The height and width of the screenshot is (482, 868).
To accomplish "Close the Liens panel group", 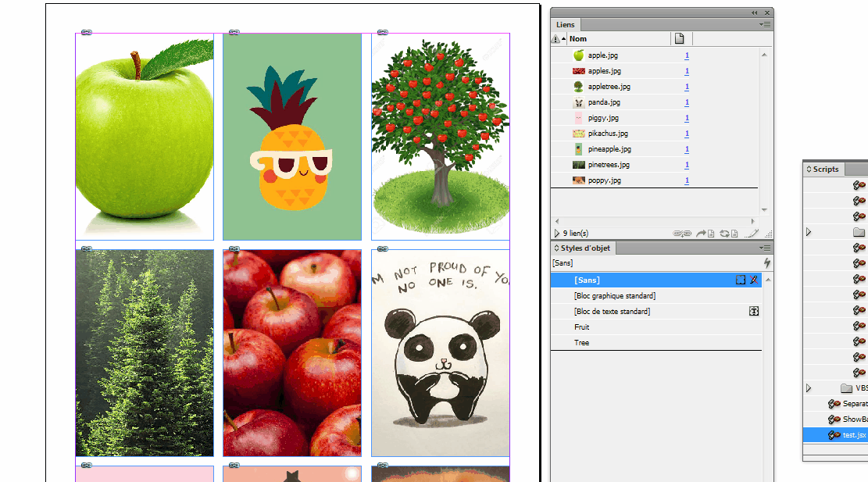I will tap(767, 12).
